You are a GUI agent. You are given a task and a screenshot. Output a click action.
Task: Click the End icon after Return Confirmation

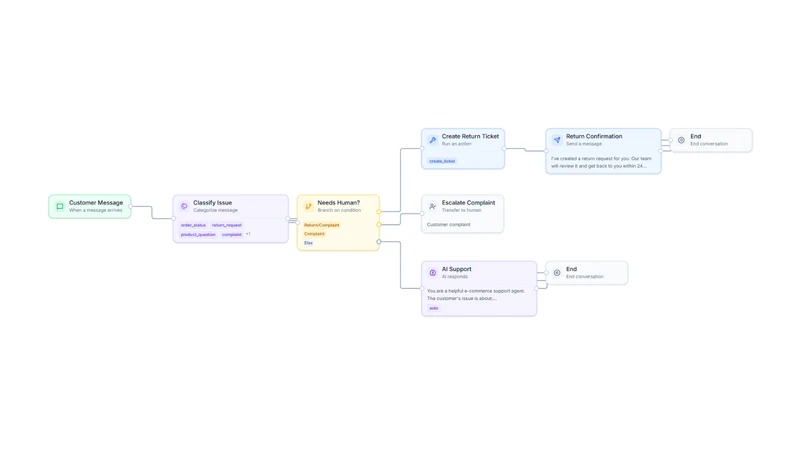coord(681,140)
